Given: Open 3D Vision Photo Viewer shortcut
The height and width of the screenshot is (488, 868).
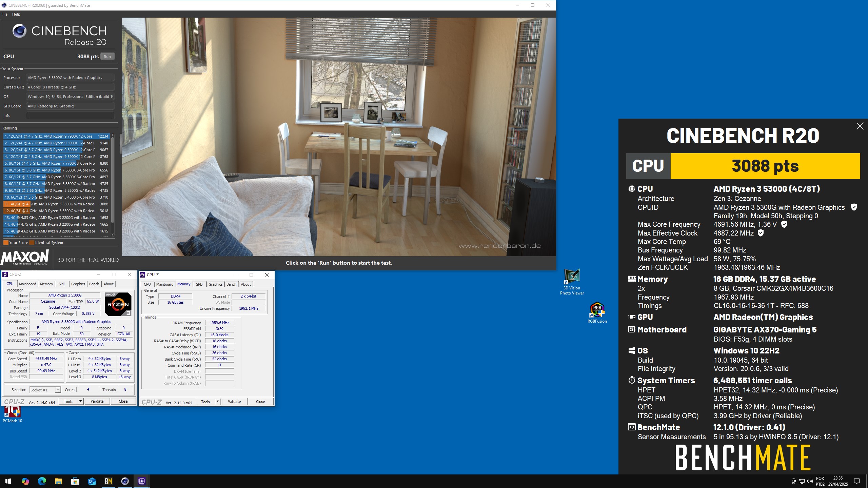Looking at the screenshot, I should [572, 282].
